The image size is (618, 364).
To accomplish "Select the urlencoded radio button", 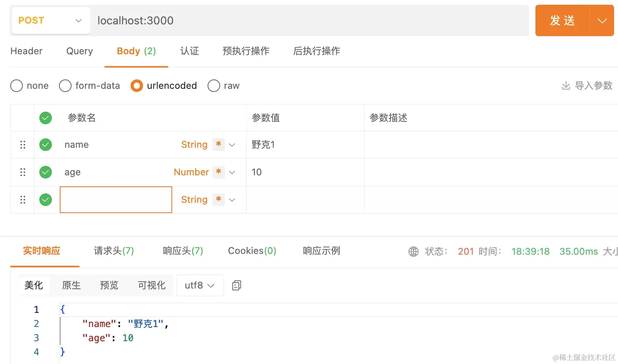I will (137, 86).
